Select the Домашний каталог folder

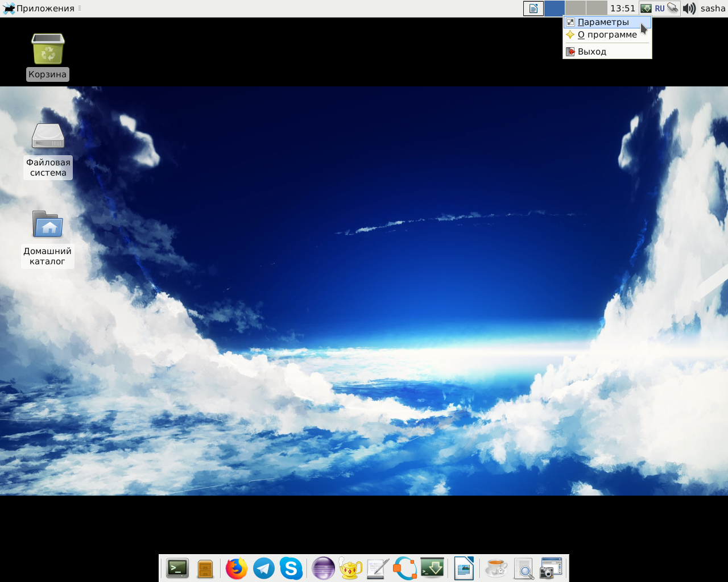(x=48, y=238)
